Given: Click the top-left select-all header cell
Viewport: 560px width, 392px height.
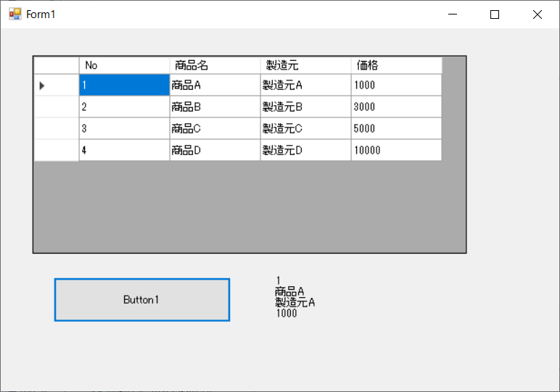Looking at the screenshot, I should tap(57, 65).
